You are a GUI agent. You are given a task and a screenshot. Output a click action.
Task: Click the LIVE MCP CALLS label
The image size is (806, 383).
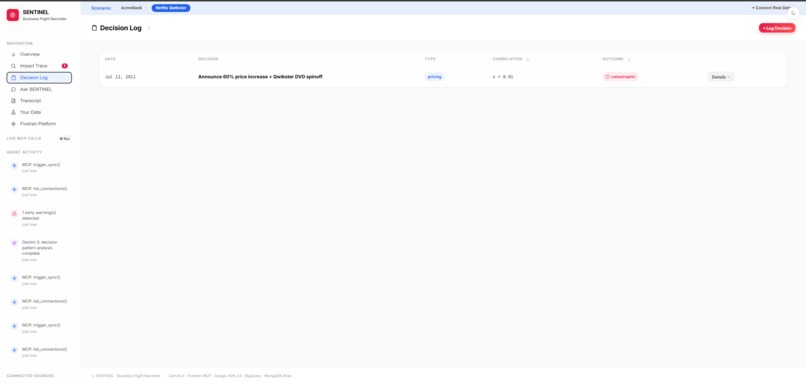(24, 139)
